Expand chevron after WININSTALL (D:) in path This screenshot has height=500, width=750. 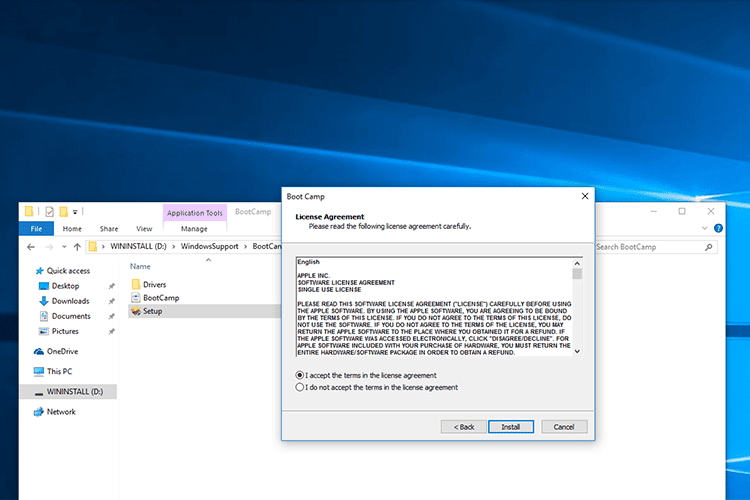(174, 246)
